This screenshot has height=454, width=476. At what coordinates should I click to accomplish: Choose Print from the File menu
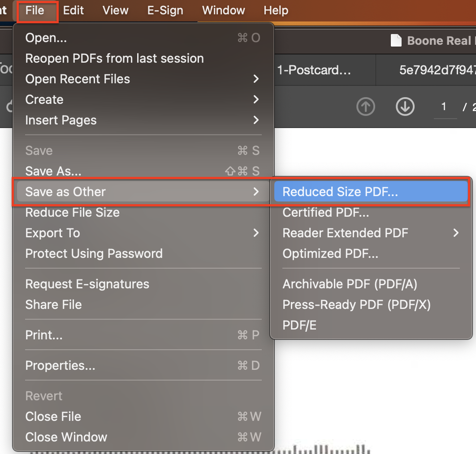pos(44,335)
